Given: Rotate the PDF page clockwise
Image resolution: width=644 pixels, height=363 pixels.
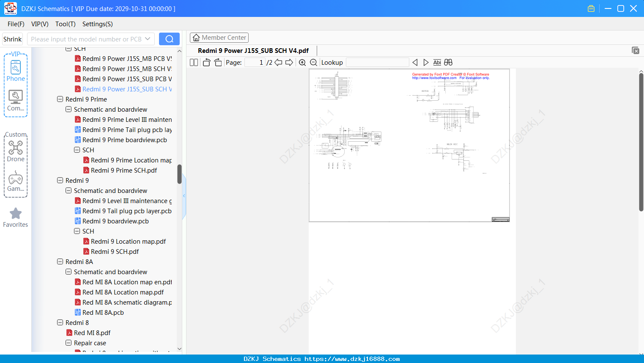Looking at the screenshot, I should pyautogui.click(x=218, y=63).
